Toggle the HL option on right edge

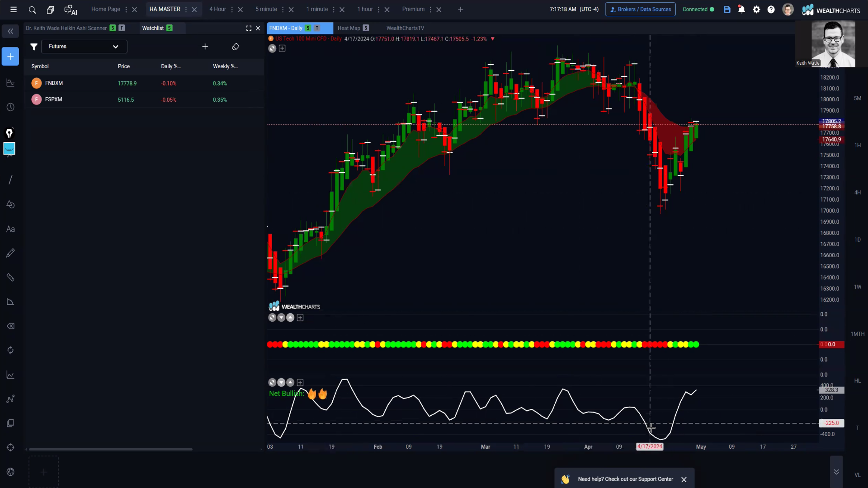[858, 381]
